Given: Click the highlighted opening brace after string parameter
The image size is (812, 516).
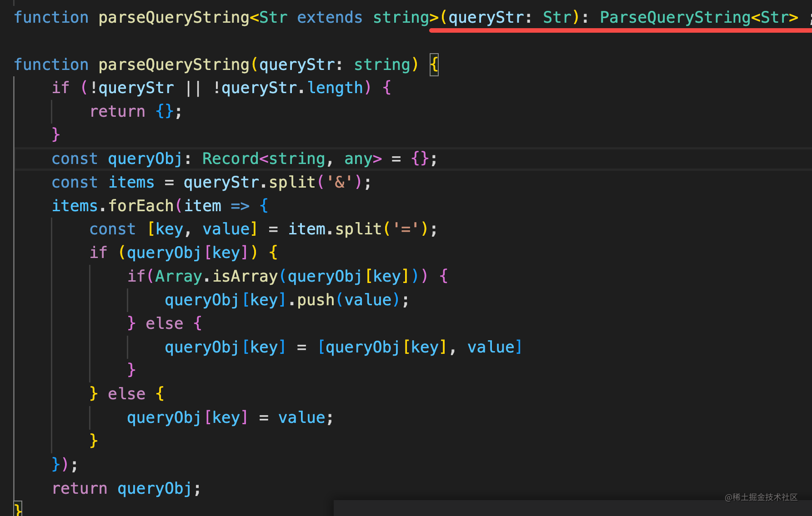Looking at the screenshot, I should (434, 64).
